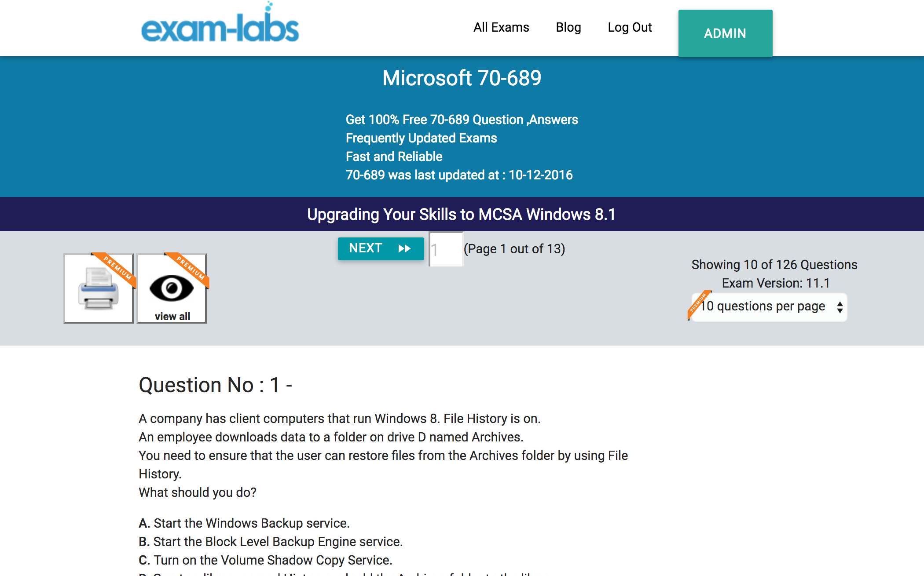Screen dimensions: 924x576
Task: Click Showing 10 of 126 Questions text
Action: 774,265
